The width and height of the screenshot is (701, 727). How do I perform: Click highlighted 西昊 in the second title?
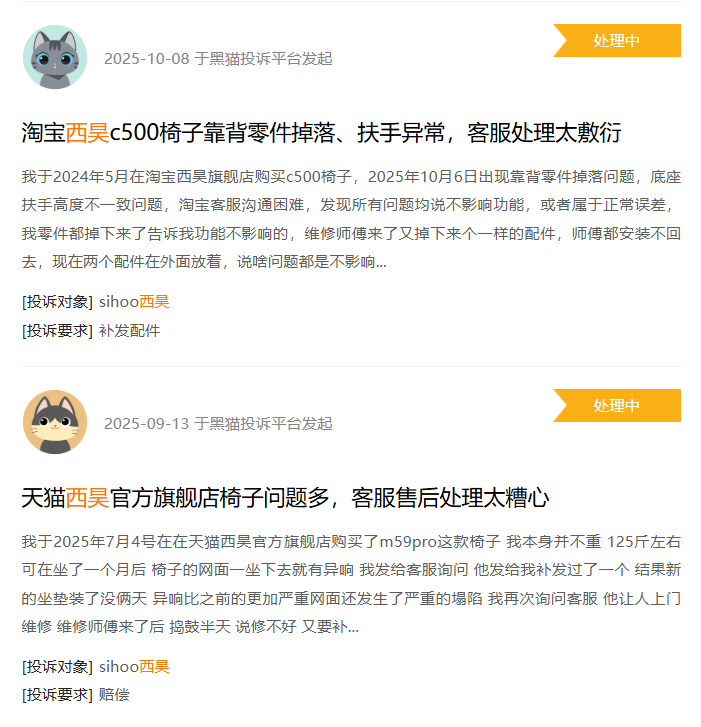pos(87,498)
